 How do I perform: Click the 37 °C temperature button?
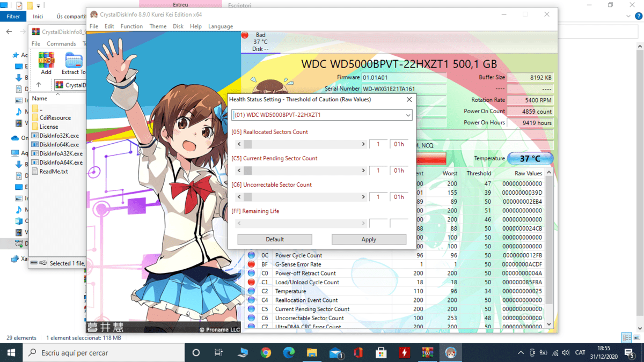[529, 159]
